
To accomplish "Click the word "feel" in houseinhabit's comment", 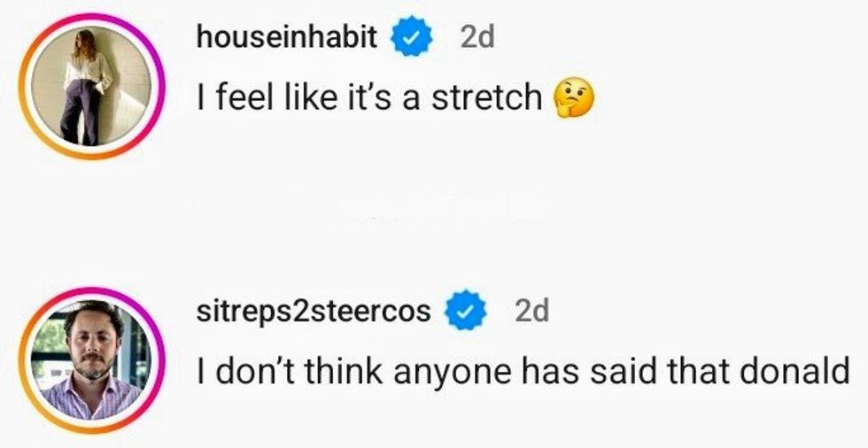I will 239,97.
